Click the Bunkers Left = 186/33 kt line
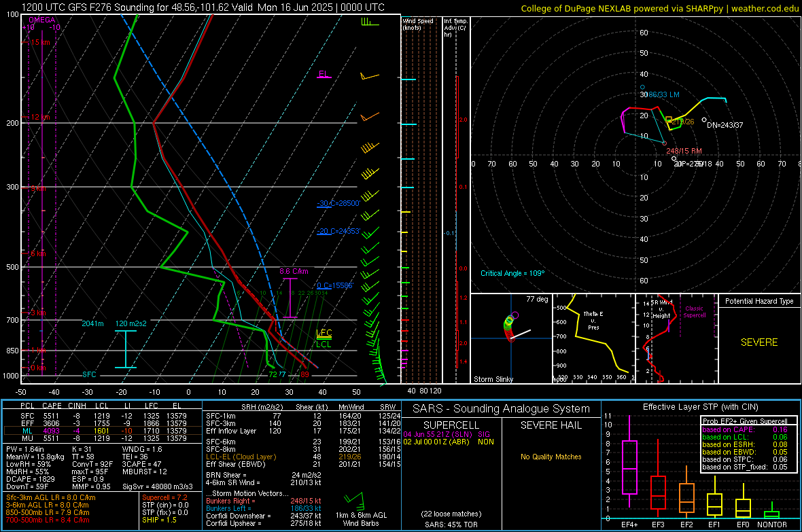 (x=264, y=508)
